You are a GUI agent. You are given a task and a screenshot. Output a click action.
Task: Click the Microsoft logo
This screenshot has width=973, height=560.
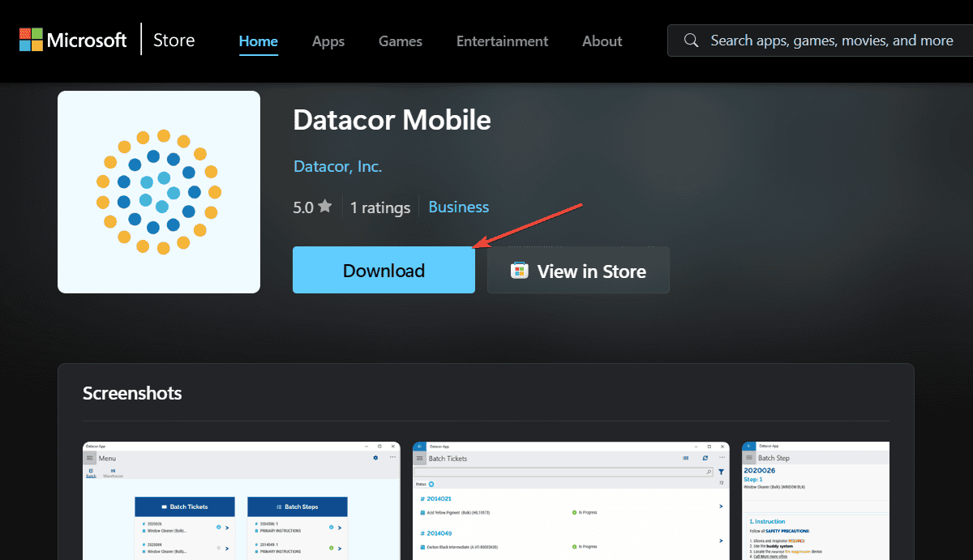pos(73,40)
